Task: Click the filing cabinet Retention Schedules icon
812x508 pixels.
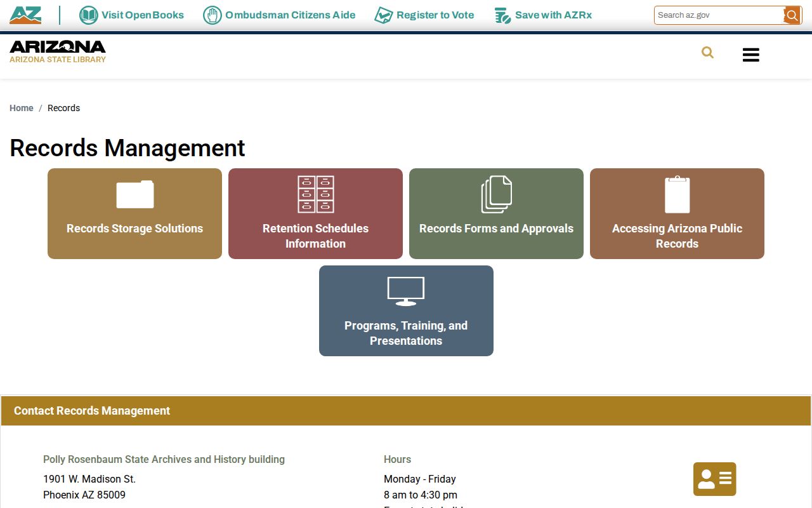Action: tap(316, 194)
